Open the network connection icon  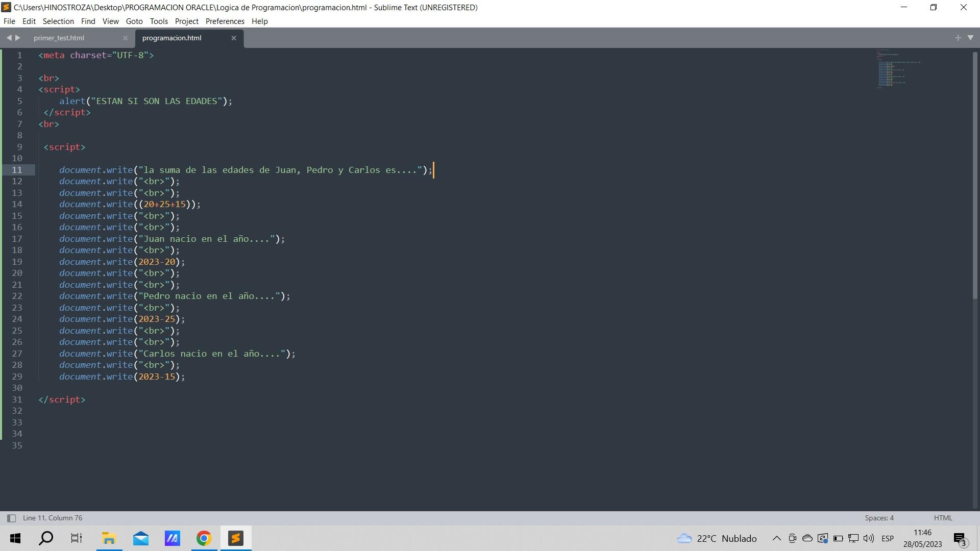click(853, 538)
